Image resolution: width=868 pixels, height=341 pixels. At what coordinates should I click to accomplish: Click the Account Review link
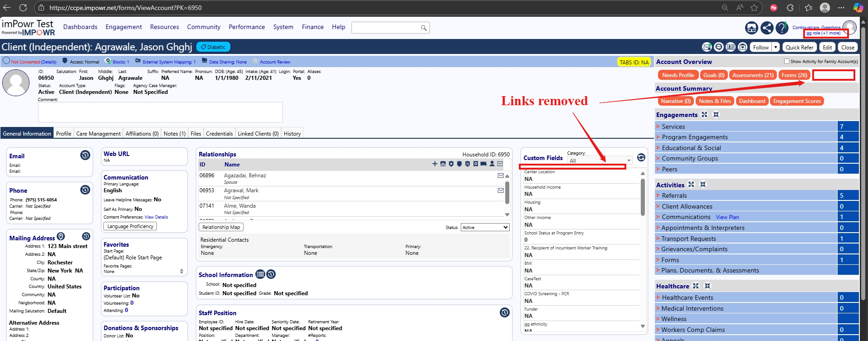(x=275, y=62)
